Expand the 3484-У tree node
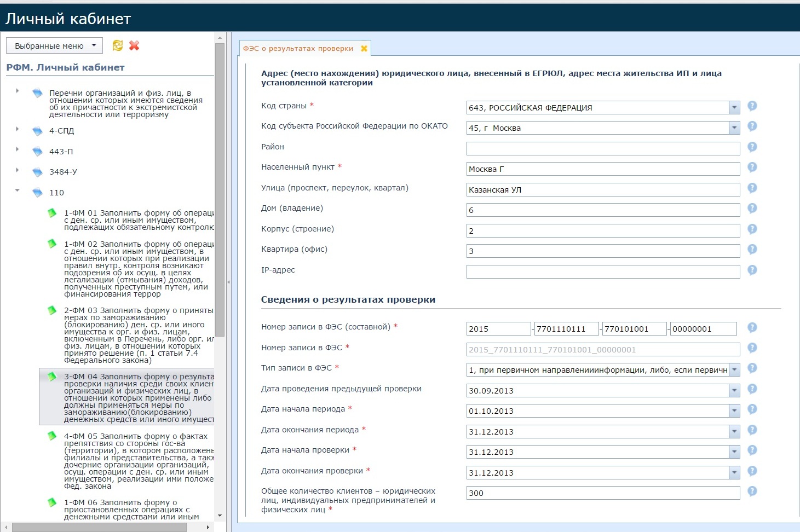 18,170
